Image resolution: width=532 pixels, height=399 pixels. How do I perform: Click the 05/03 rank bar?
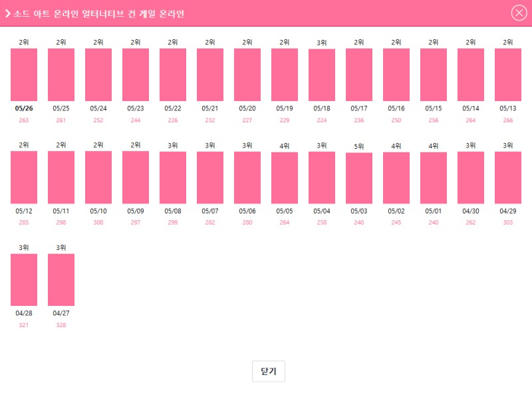[359, 178]
